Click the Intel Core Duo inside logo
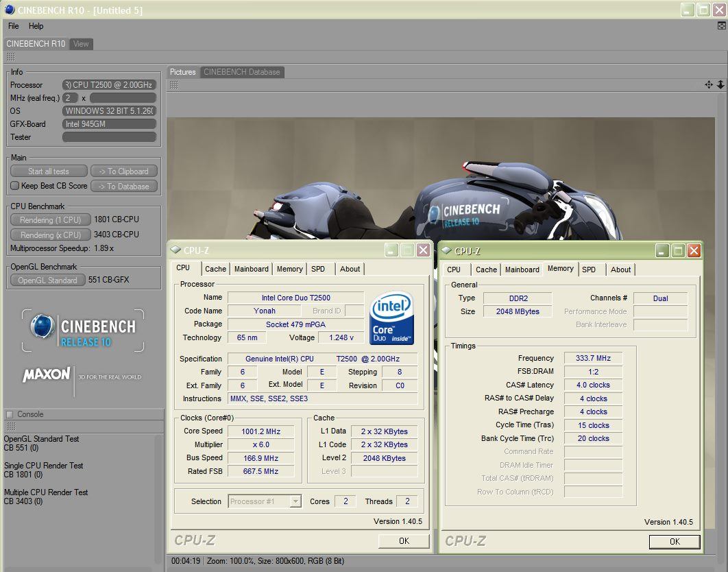The image size is (728, 572). click(x=391, y=318)
